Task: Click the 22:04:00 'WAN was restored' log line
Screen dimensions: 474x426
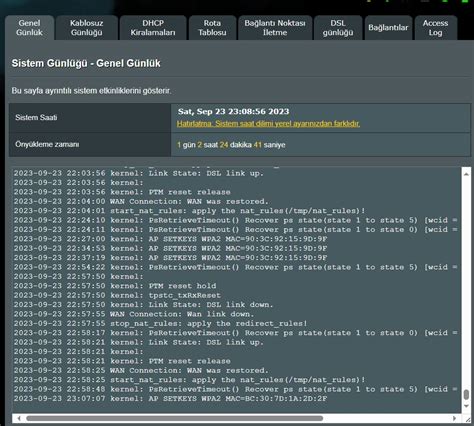Action: pyautogui.click(x=141, y=201)
